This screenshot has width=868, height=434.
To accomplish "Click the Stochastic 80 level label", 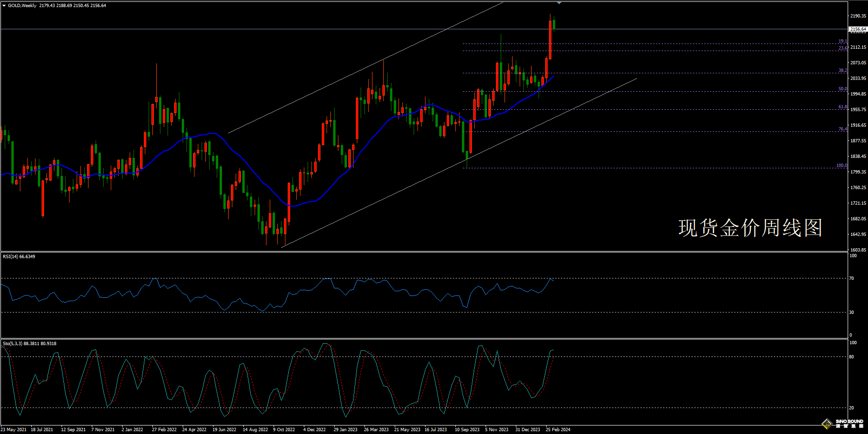I will pyautogui.click(x=852, y=357).
